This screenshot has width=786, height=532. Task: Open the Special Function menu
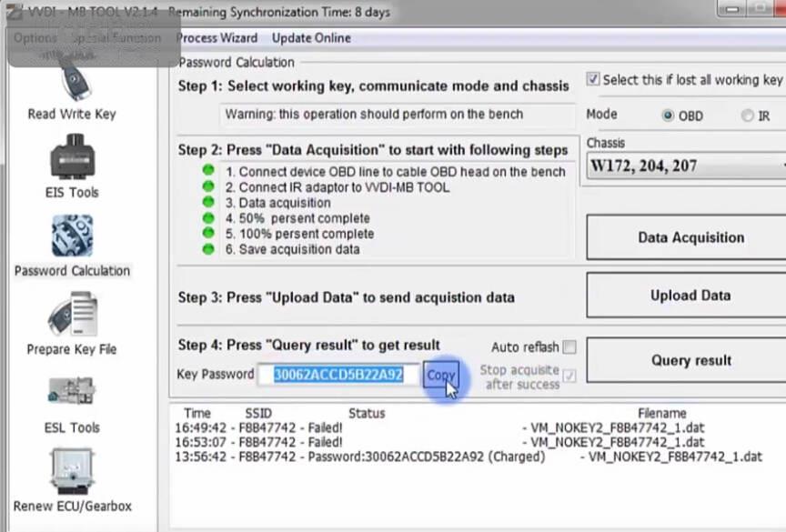(x=116, y=38)
